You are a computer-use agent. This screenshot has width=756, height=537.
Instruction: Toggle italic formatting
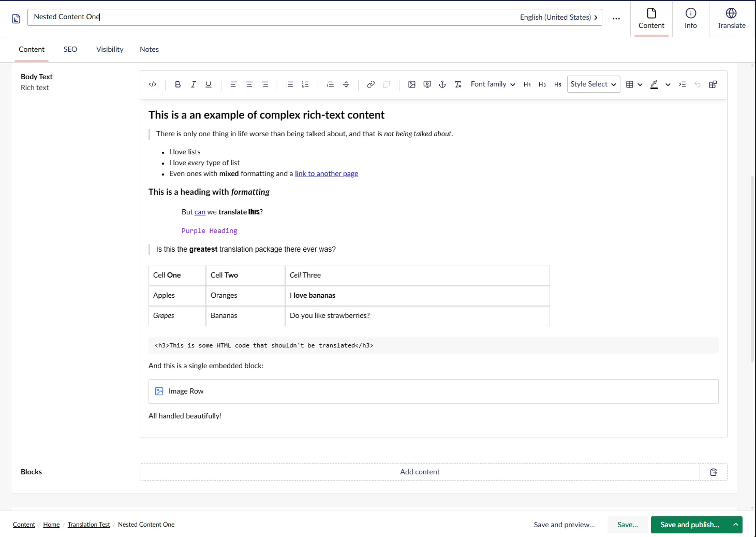click(x=193, y=84)
